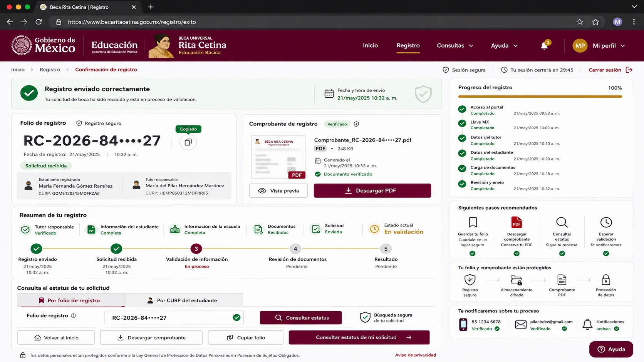Open the browser three-dot menu
The image size is (644, 362).
(x=634, y=22)
